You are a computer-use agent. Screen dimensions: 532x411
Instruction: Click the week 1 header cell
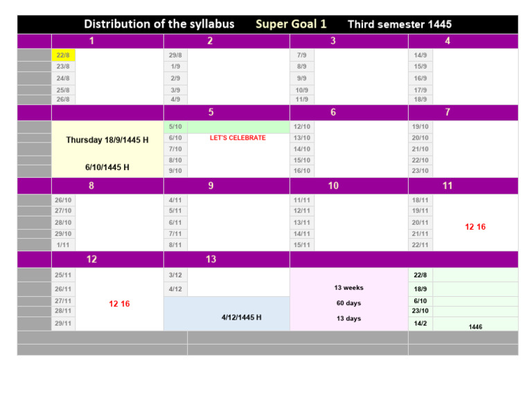[107, 41]
